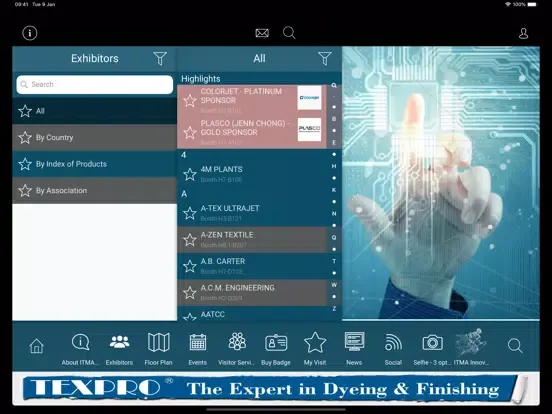Screen dimensions: 552x414
Task: Open the Selfie camera icon
Action: tap(433, 343)
